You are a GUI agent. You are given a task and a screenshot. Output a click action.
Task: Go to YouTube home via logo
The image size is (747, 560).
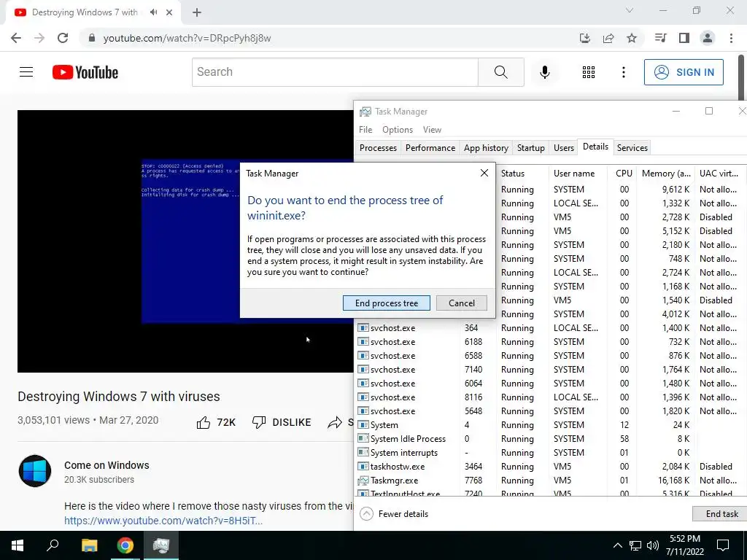(x=85, y=72)
